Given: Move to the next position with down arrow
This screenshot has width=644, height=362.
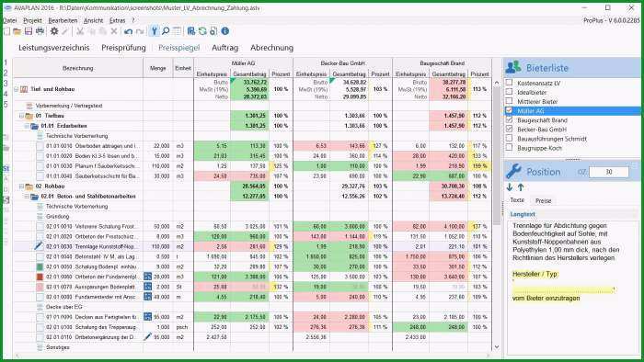Looking at the screenshot, I should pyautogui.click(x=510, y=187).
